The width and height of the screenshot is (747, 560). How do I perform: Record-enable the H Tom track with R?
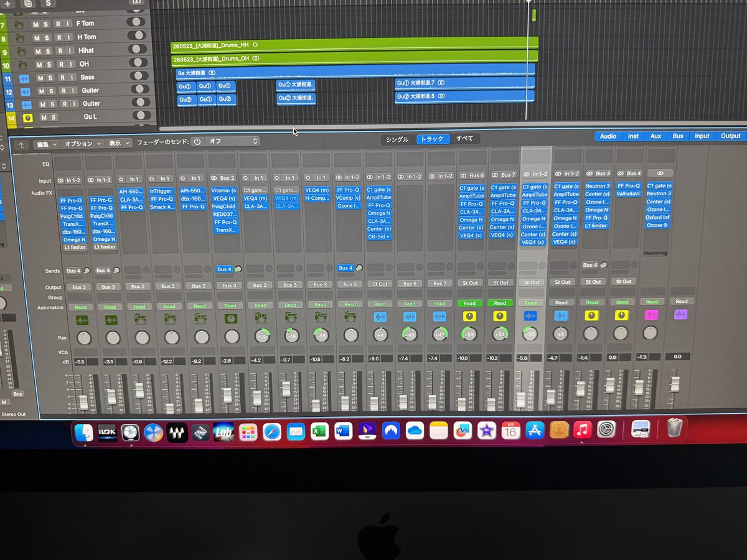[x=60, y=38]
